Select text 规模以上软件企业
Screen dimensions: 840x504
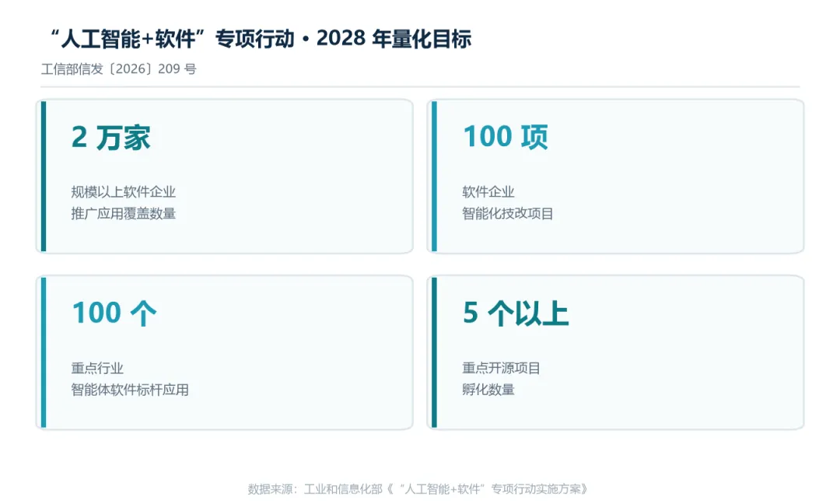click(x=123, y=192)
